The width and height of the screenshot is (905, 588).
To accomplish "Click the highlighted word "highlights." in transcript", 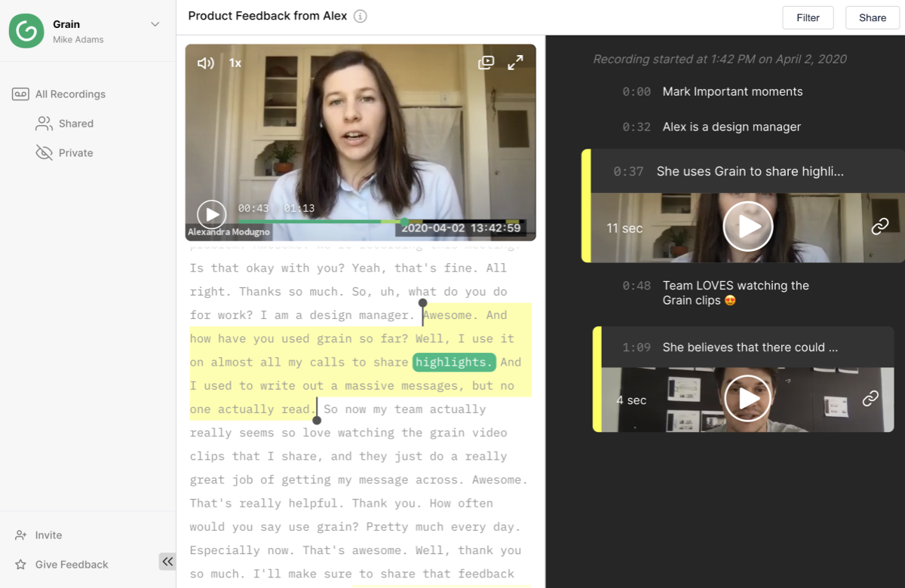I will (454, 362).
